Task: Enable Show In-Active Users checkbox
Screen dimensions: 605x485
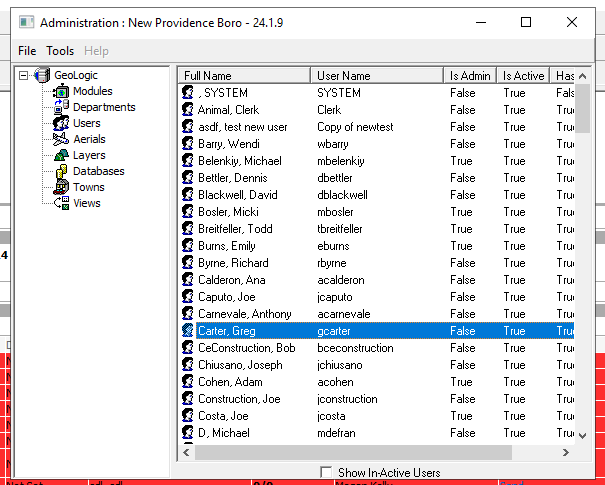Action: click(326, 472)
